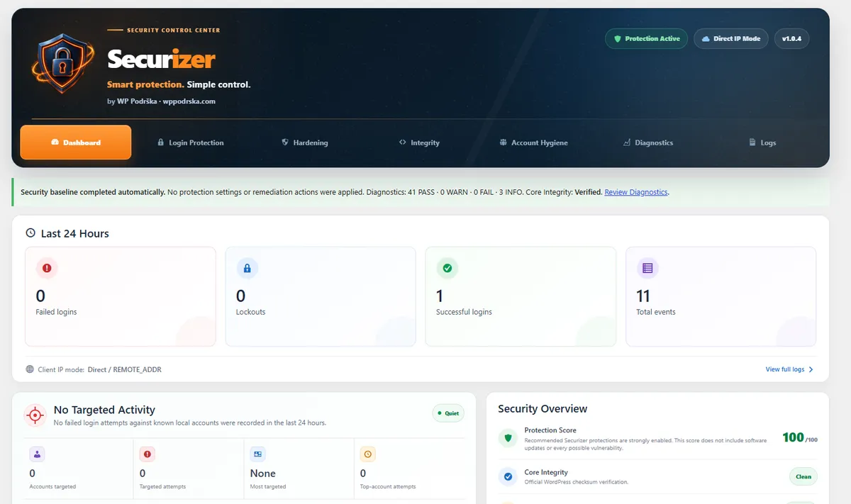Select the Account Hygiene tab
851x504 pixels.
point(534,142)
